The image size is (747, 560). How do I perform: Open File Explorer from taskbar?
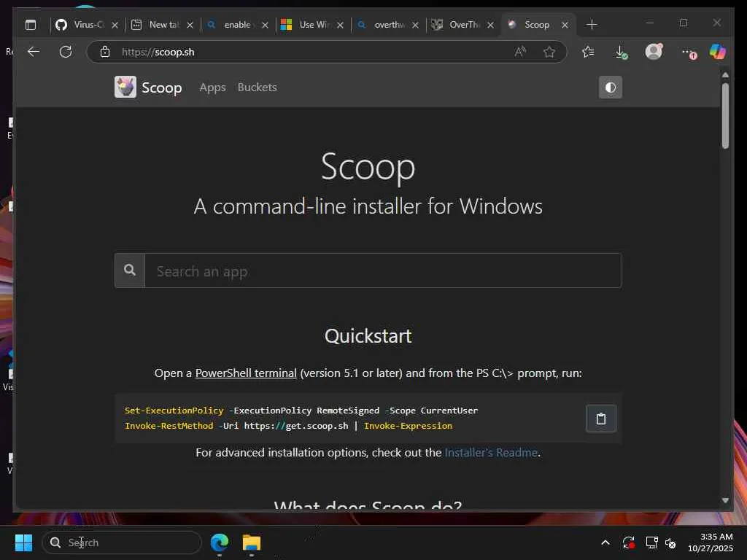(252, 542)
